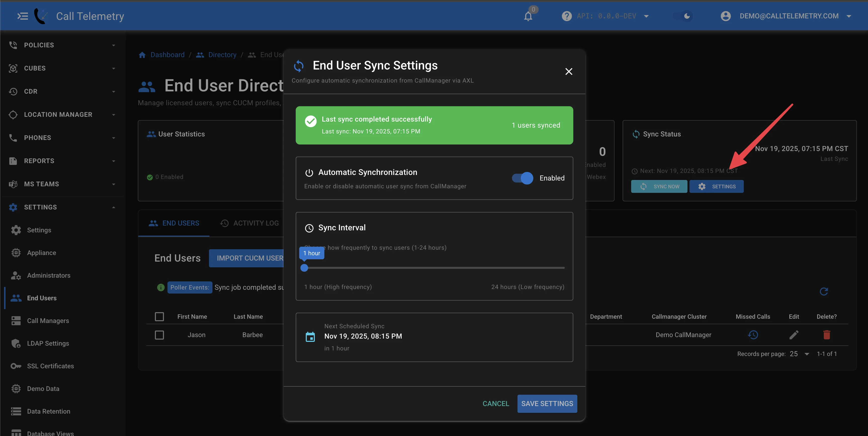Collapse the sidebar with the hamburger menu icon
This screenshot has height=436, width=868.
(23, 16)
